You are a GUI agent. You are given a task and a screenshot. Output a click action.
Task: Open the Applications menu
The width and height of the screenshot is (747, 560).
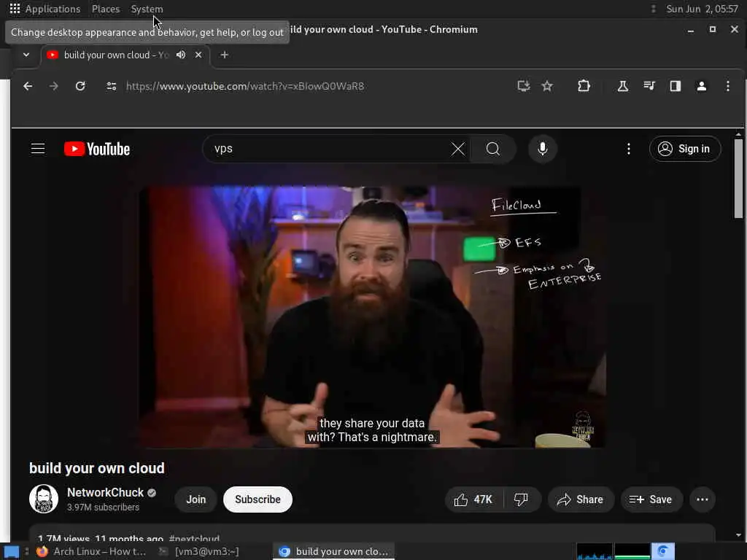click(45, 9)
